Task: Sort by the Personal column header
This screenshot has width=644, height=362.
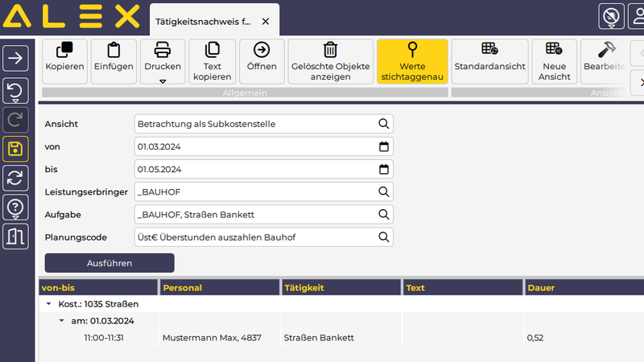Action: coord(219,287)
